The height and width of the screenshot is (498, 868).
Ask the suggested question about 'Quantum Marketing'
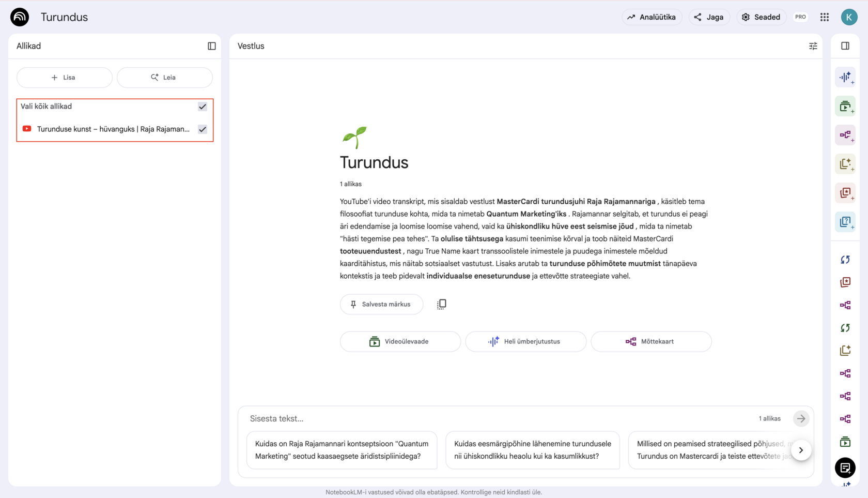tap(342, 450)
